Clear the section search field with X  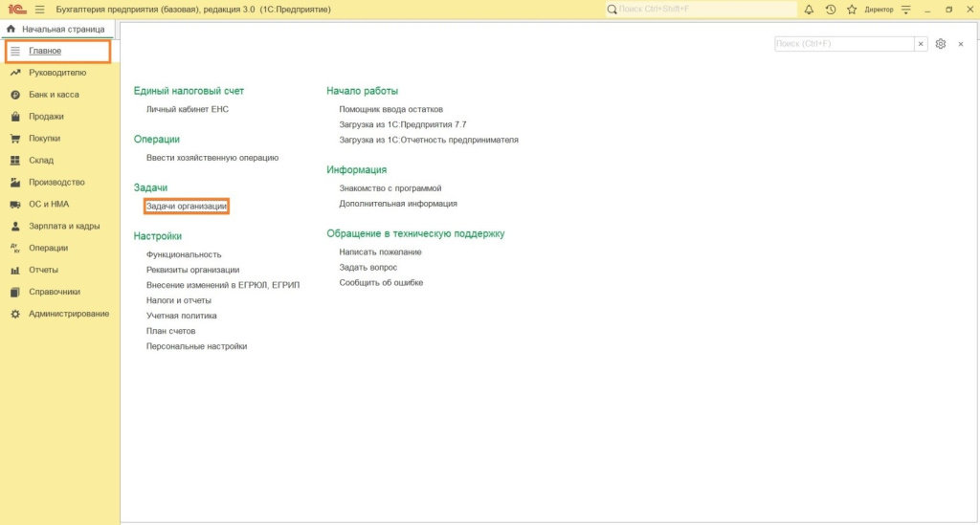pos(921,44)
